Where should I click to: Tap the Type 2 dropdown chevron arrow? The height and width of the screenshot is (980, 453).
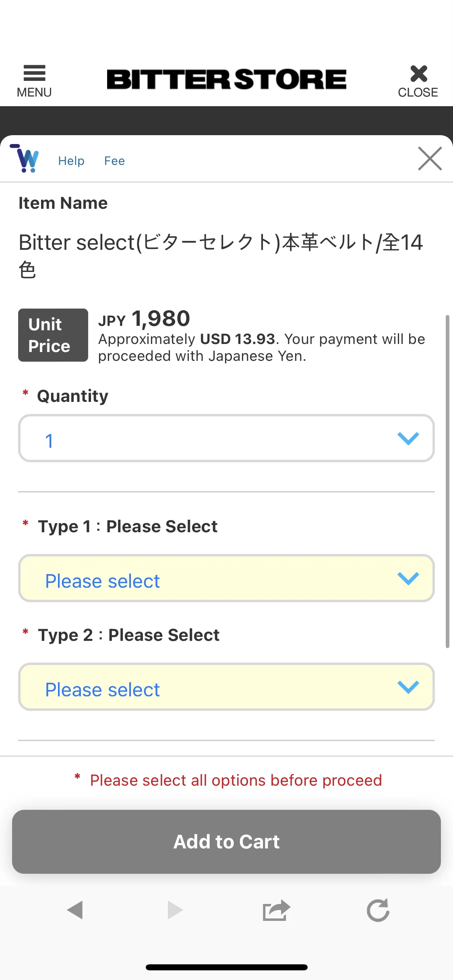(408, 687)
